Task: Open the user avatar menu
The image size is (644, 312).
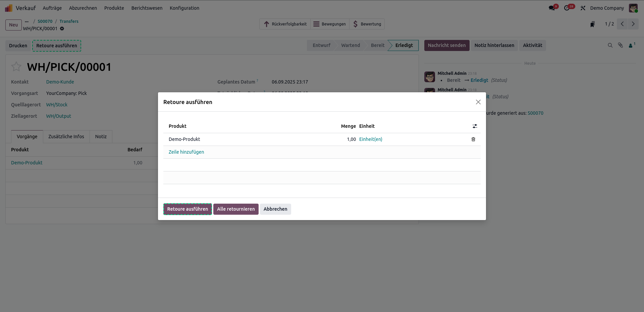Action: pyautogui.click(x=633, y=8)
